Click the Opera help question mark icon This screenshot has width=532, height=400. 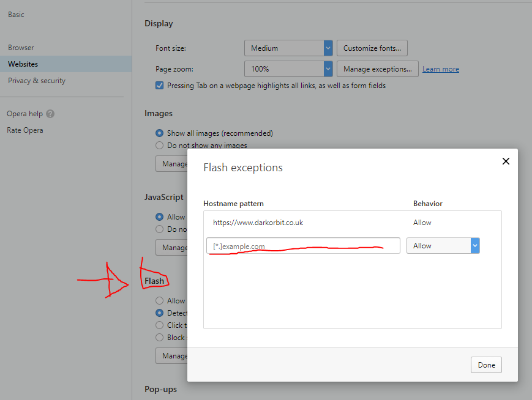(x=50, y=114)
